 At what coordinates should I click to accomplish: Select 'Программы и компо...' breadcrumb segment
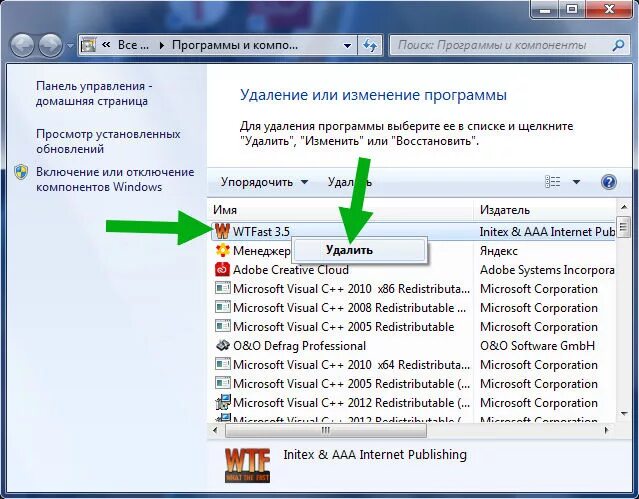click(x=235, y=45)
